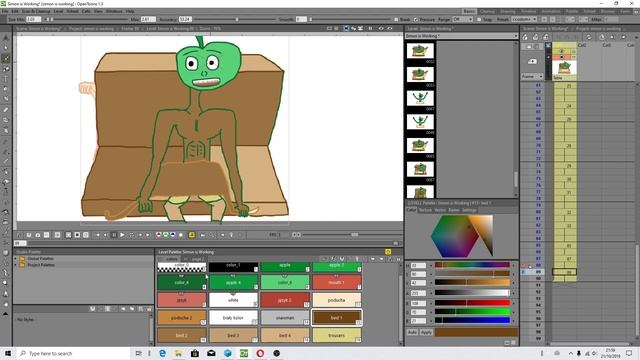
Task: Click the Apply button in style editor
Action: click(x=426, y=332)
